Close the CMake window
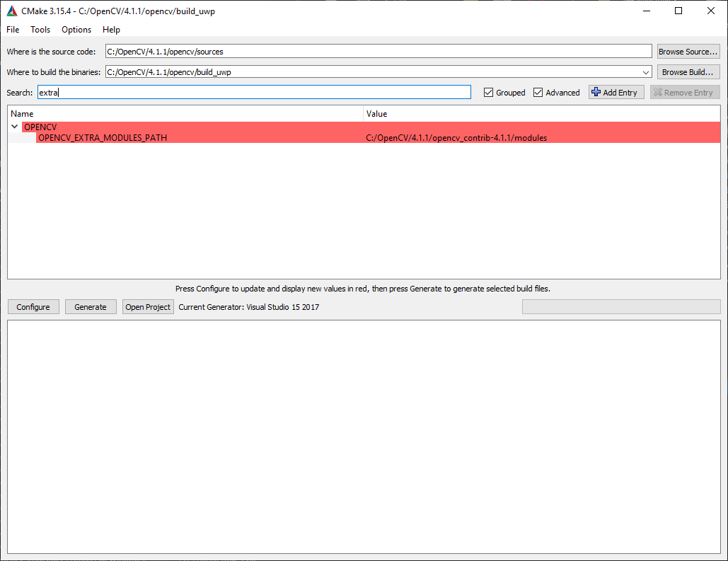This screenshot has width=728, height=561. (711, 11)
